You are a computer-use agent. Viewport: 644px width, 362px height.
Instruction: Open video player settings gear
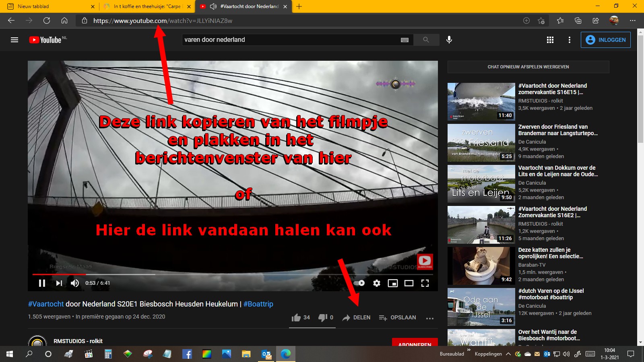click(377, 283)
